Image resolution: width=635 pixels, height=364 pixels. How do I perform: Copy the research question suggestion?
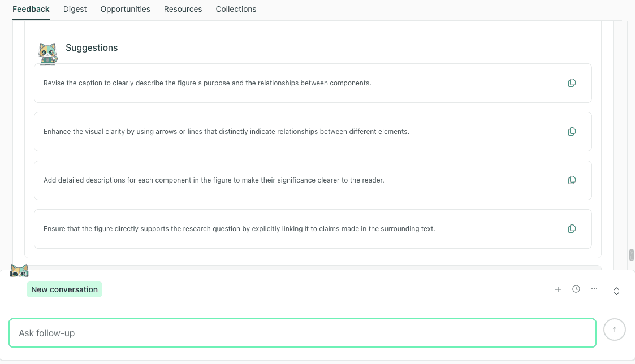tap(572, 228)
